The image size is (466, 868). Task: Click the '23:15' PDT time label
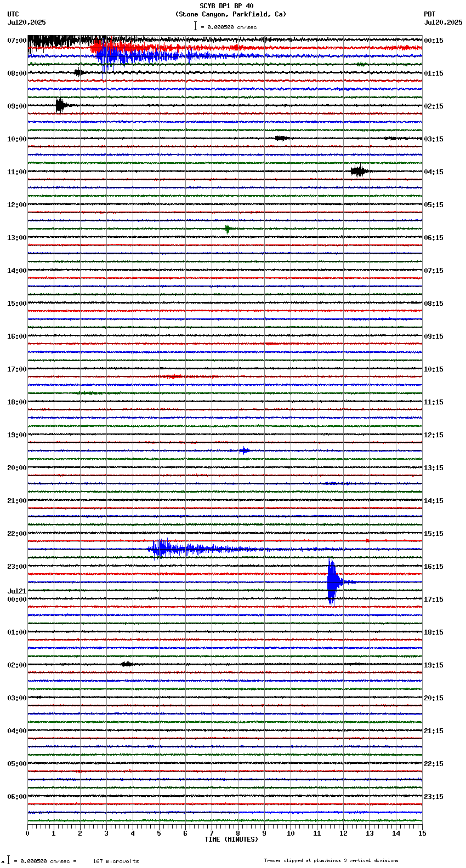434,797
